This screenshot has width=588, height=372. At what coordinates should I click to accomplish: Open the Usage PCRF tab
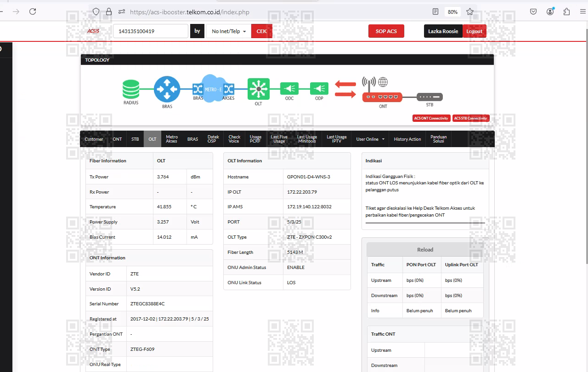pyautogui.click(x=255, y=139)
